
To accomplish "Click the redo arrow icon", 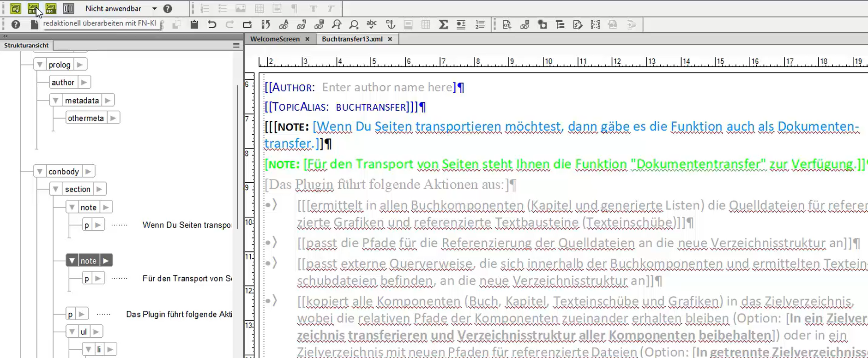I will (229, 24).
